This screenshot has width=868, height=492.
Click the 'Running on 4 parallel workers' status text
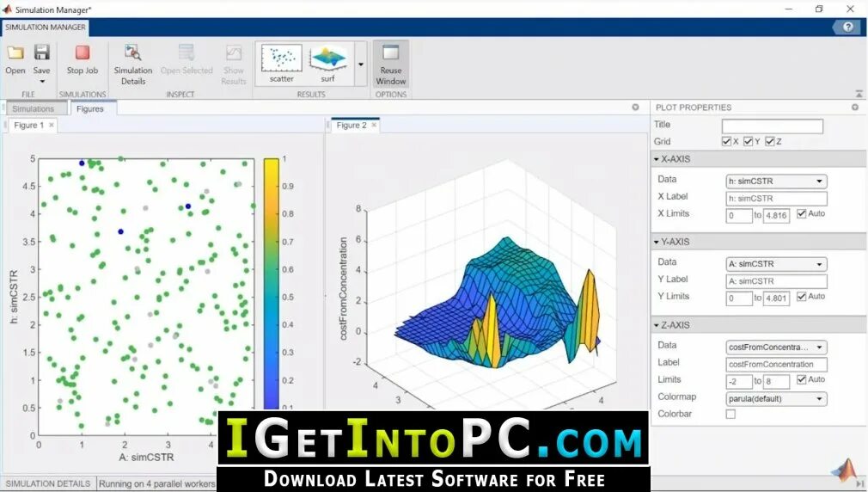[x=157, y=483]
